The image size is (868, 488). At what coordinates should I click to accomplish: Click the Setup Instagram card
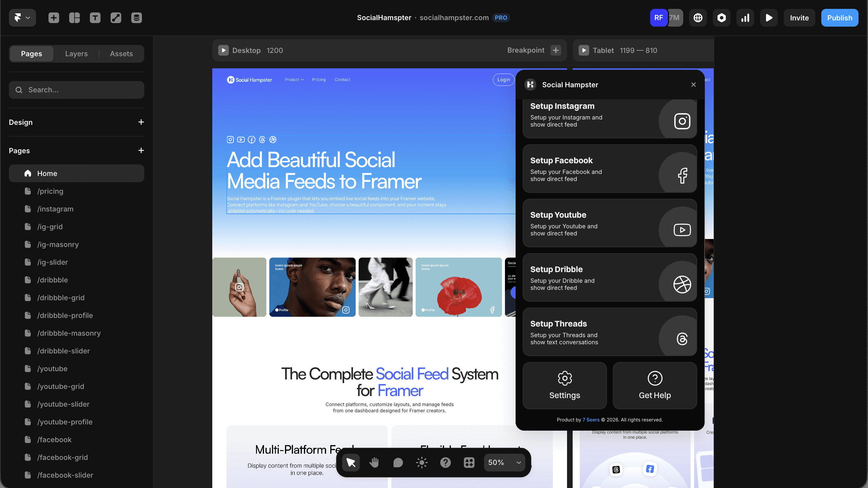point(610,119)
